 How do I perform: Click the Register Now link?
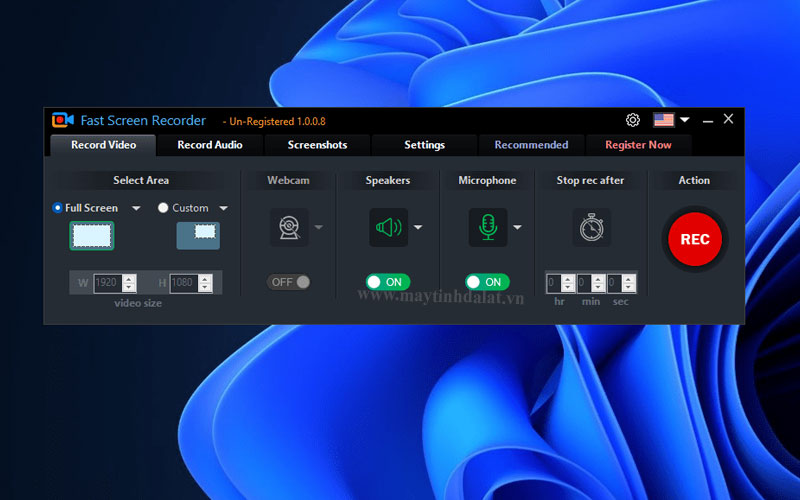pos(638,145)
